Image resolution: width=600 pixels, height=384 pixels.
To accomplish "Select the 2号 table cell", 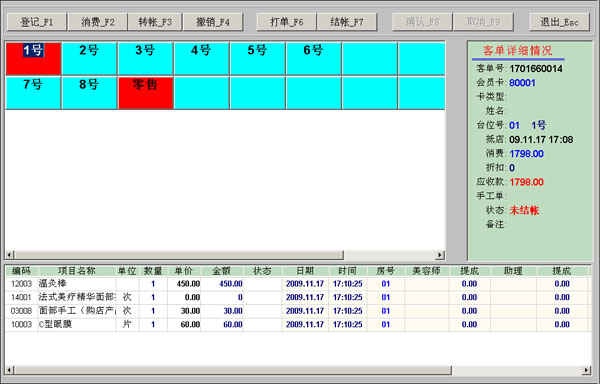I will tap(89, 59).
